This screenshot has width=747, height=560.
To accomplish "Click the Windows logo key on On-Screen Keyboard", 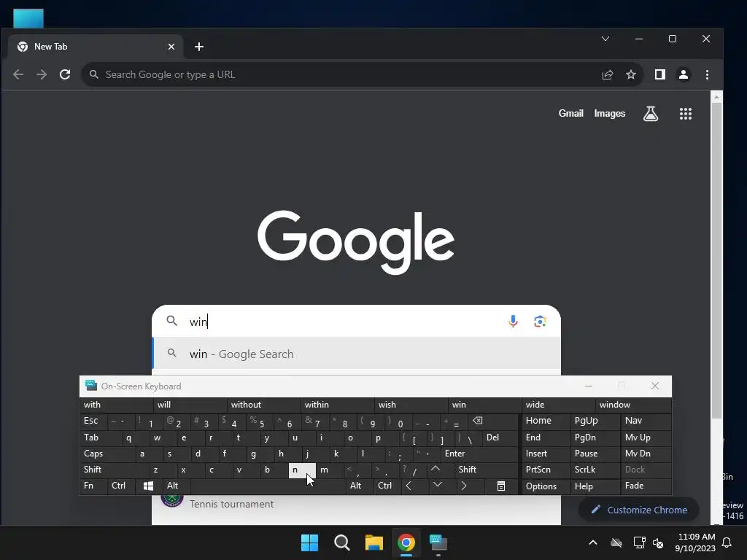I will [148, 486].
